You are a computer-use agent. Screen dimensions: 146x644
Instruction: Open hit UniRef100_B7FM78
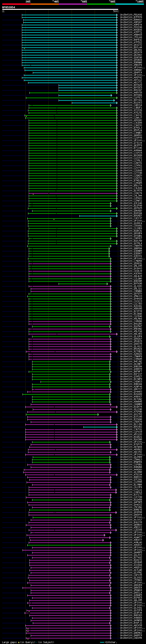pos(131,17)
